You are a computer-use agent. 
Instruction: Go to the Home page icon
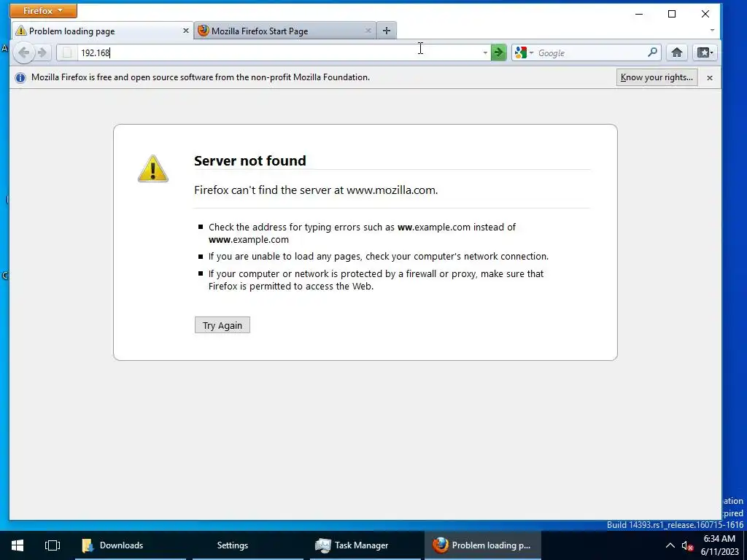(x=676, y=52)
